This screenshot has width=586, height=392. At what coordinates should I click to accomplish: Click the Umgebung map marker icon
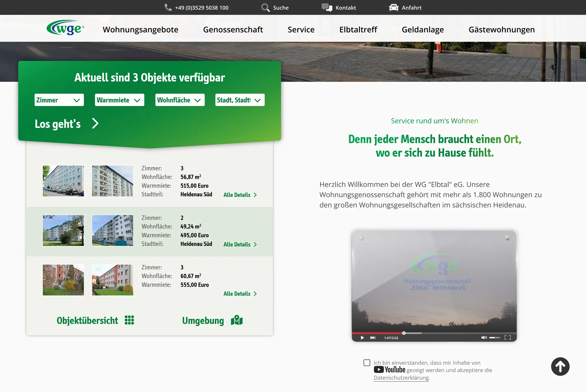tap(237, 320)
